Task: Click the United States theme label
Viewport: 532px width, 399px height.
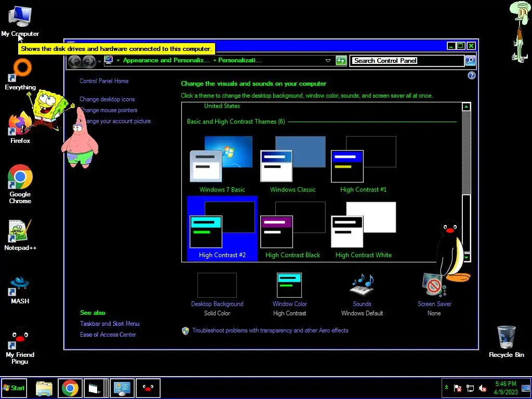Action: [222, 106]
